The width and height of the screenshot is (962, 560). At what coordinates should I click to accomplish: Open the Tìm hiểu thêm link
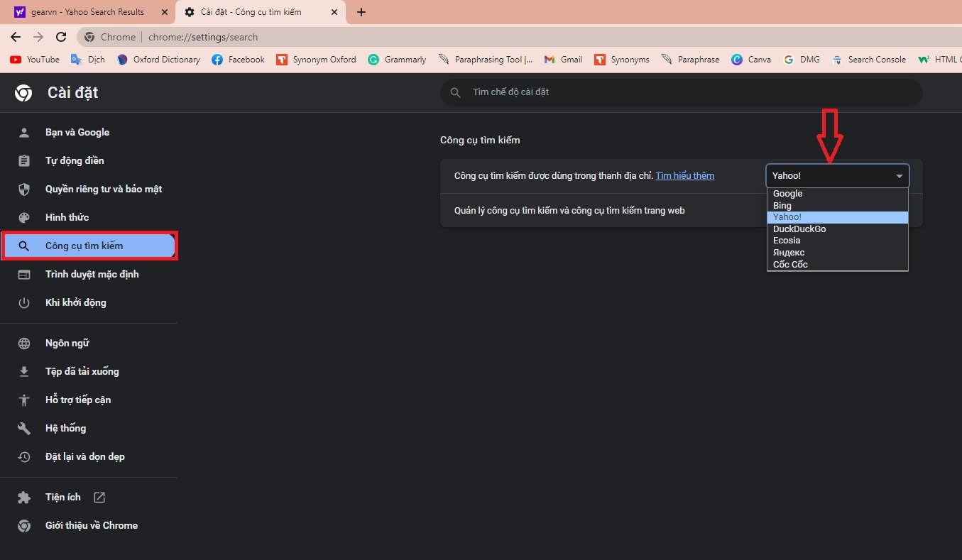point(684,175)
